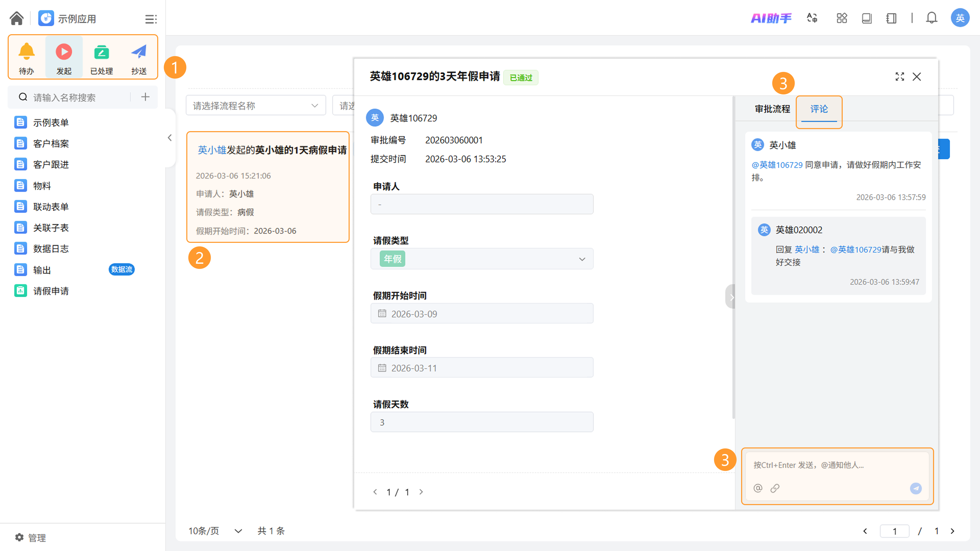
Task: Click the notification bell icon
Action: point(931,18)
